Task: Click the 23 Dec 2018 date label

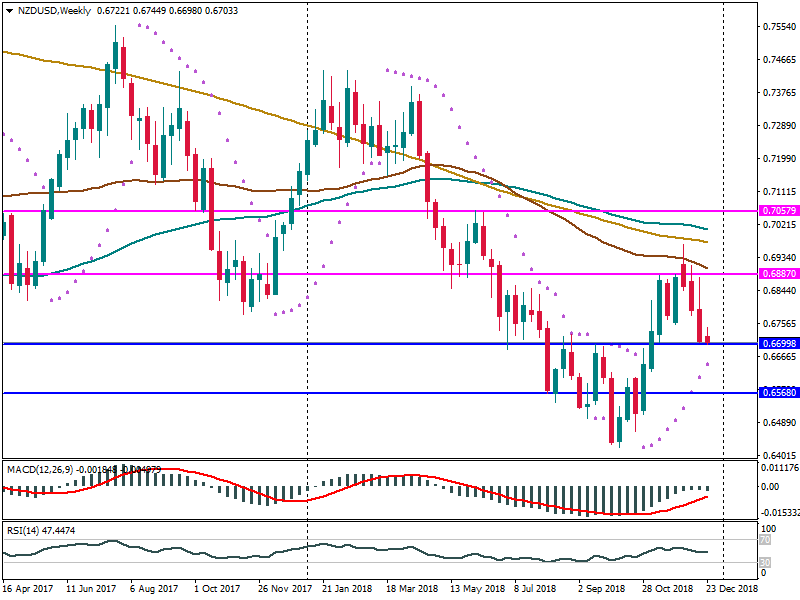Action: [733, 590]
